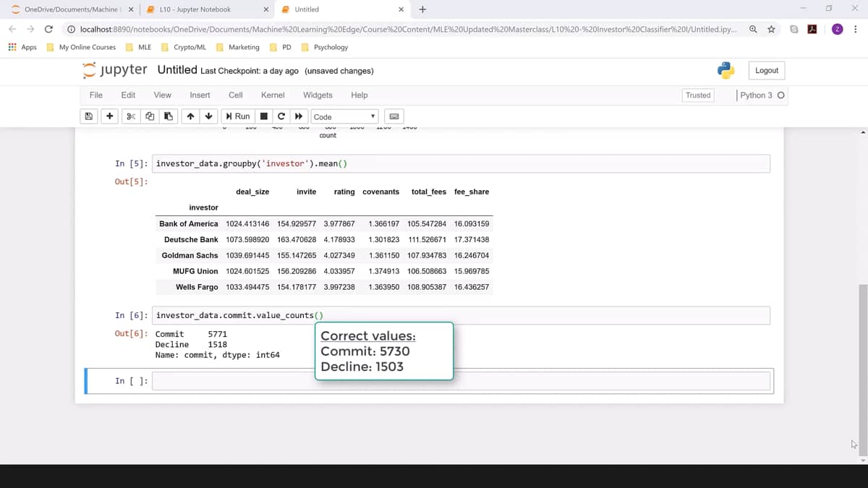
Task: Open the Apps bookmarks shortcut
Action: pyautogui.click(x=22, y=47)
